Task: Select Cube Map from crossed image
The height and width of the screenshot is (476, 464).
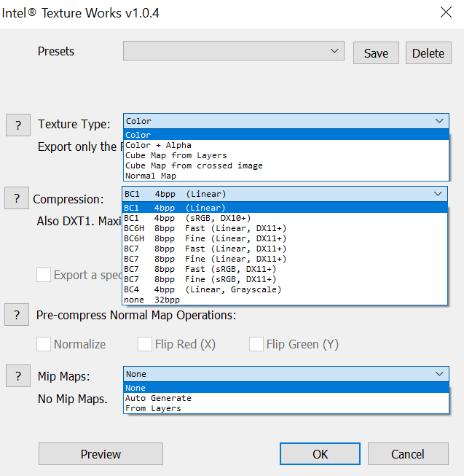Action: [x=286, y=165]
